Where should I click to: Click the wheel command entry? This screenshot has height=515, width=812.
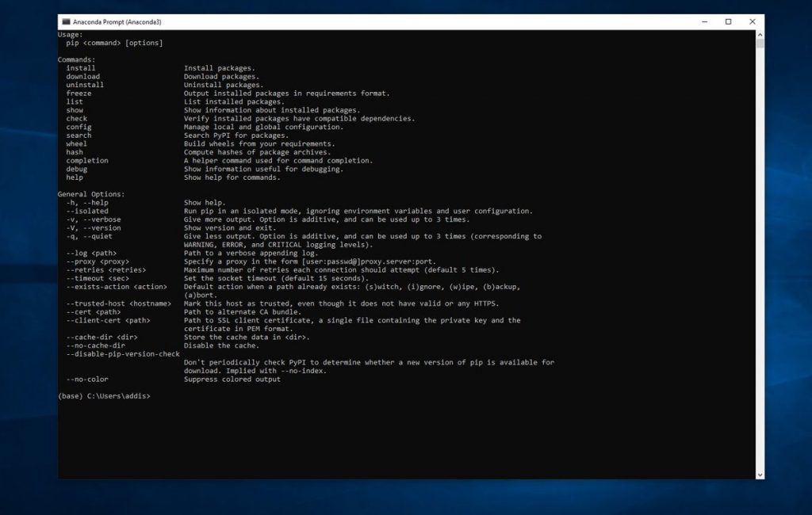pyautogui.click(x=76, y=143)
